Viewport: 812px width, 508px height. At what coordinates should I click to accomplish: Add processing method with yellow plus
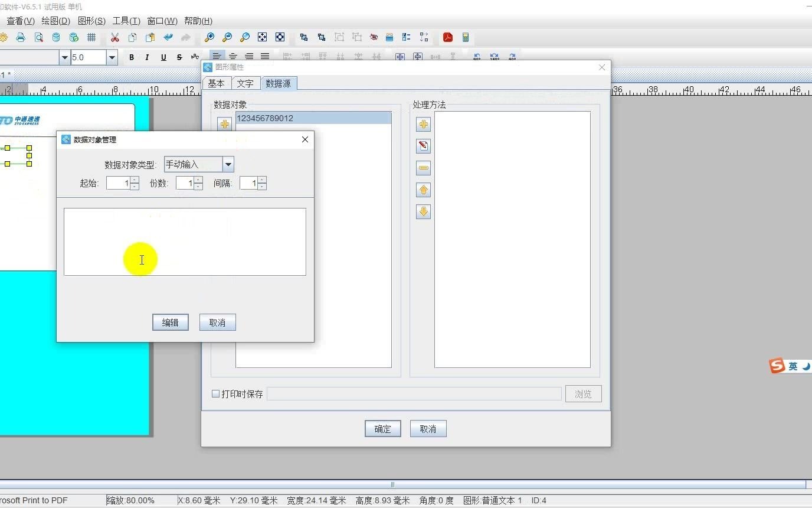(x=423, y=124)
